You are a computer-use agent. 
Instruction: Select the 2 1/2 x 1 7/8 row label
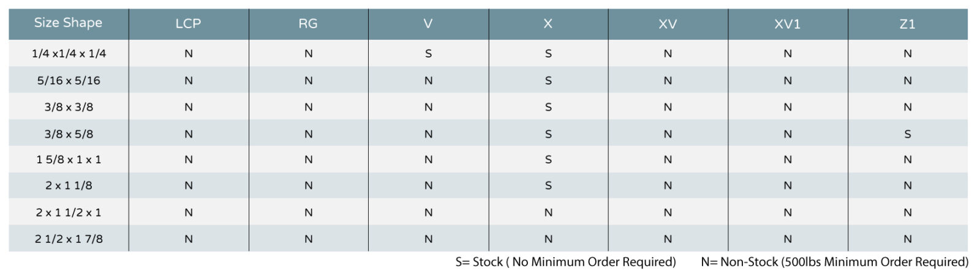click(x=69, y=239)
